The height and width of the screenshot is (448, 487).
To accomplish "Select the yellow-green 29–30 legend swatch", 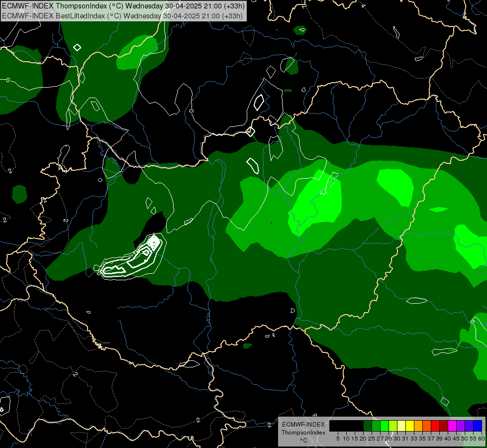I will pos(393,426).
